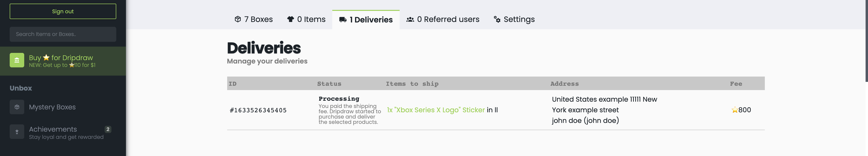The height and width of the screenshot is (156, 868).
Task: Click the Achievements trophy icon
Action: point(17,132)
